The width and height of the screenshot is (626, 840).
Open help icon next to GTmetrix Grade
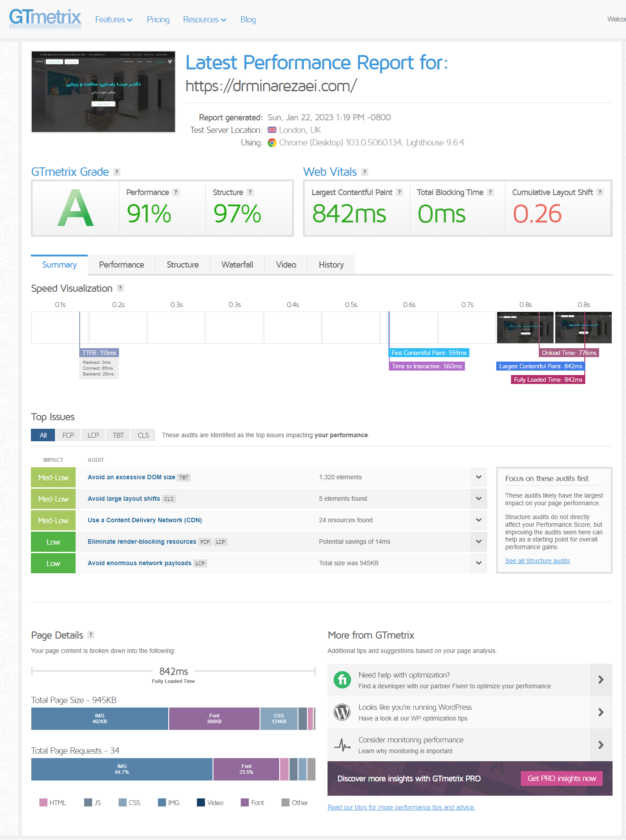[117, 172]
